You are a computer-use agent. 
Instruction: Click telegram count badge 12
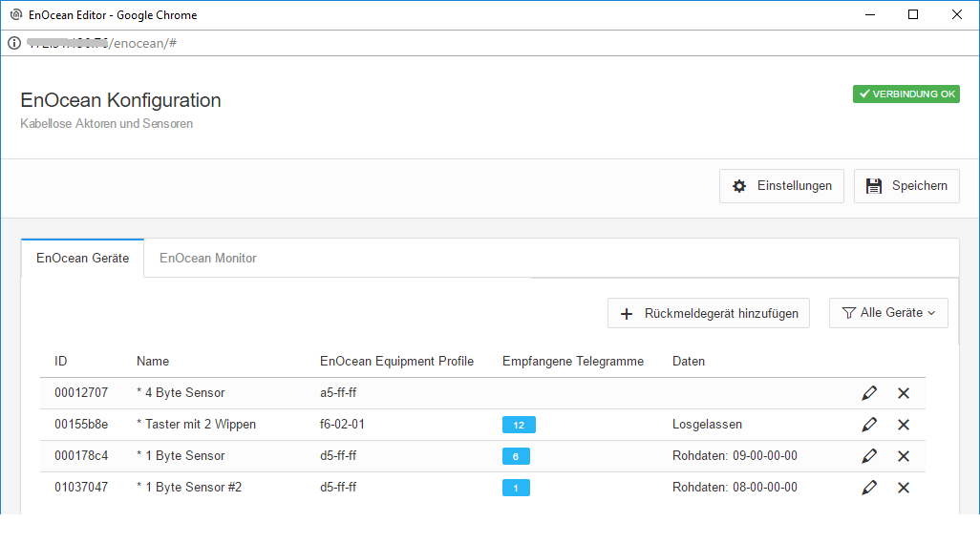point(519,425)
